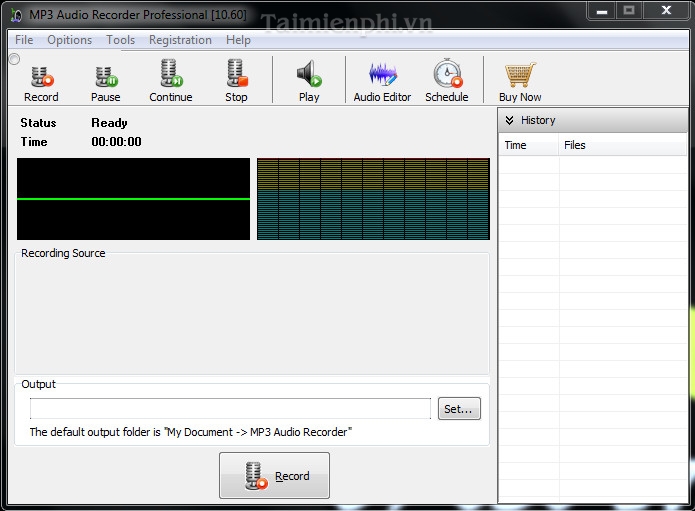Click the Buy Now cart icon

point(520,82)
